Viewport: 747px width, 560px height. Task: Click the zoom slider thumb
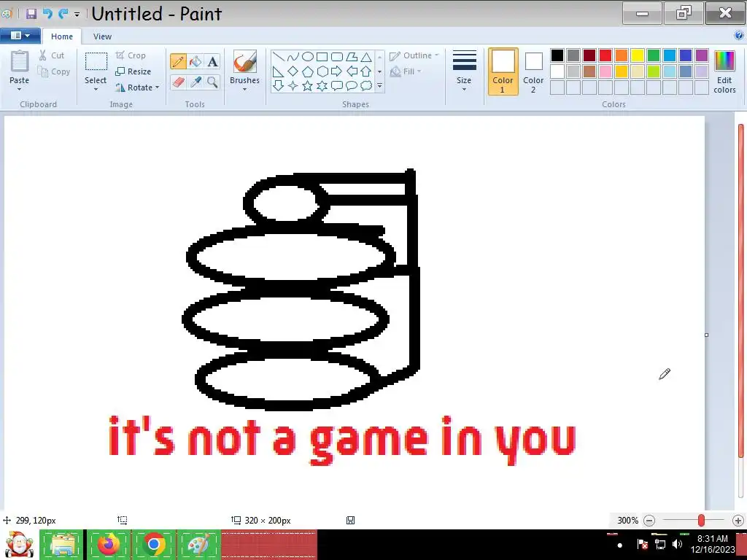(x=701, y=521)
